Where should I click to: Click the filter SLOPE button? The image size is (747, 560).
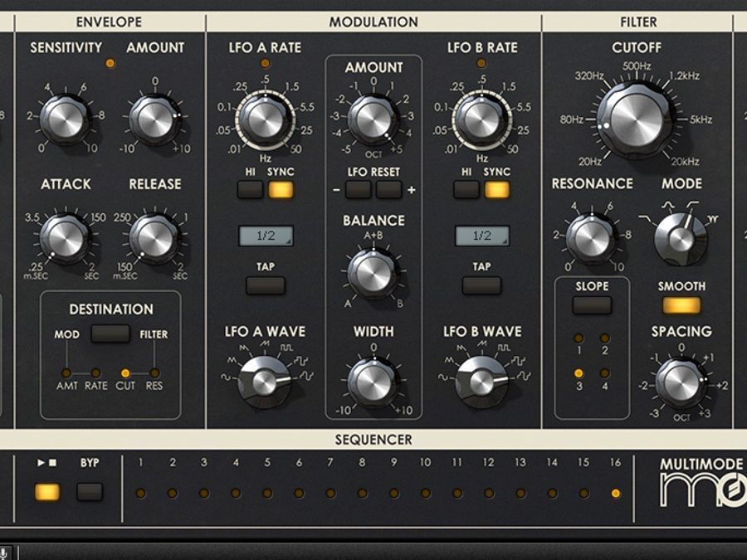pos(592,305)
